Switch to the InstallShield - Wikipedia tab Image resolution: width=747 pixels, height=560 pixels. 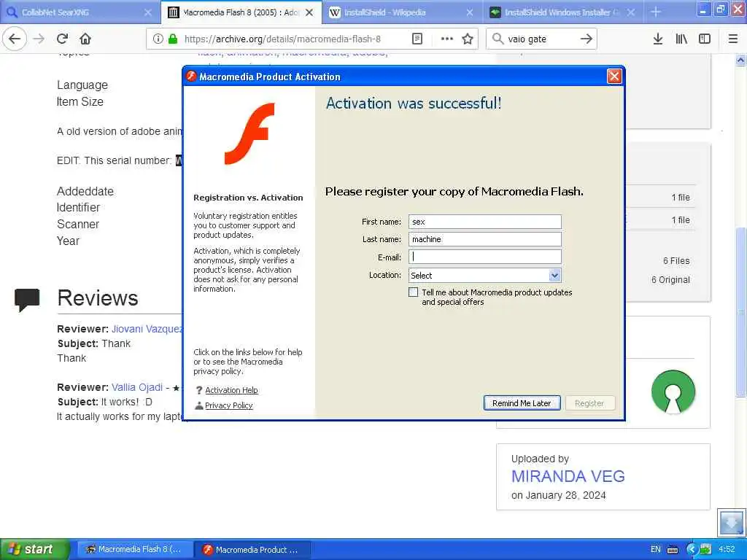[402, 12]
